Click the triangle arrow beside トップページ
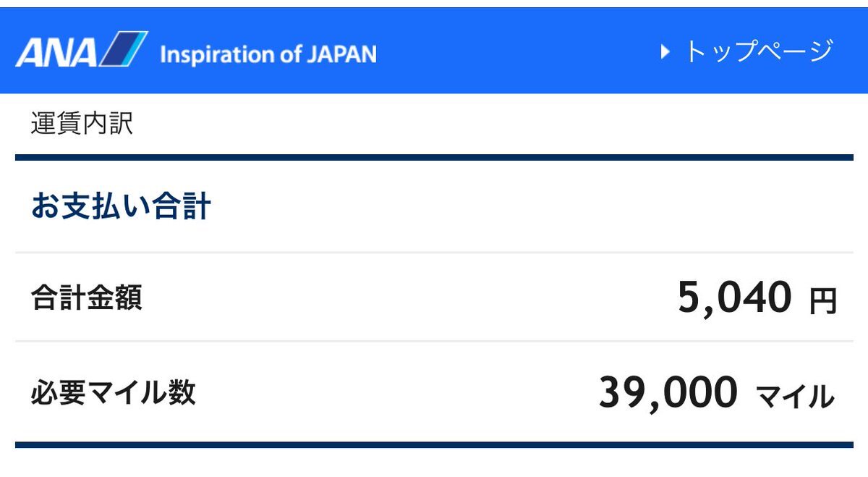 (x=665, y=52)
